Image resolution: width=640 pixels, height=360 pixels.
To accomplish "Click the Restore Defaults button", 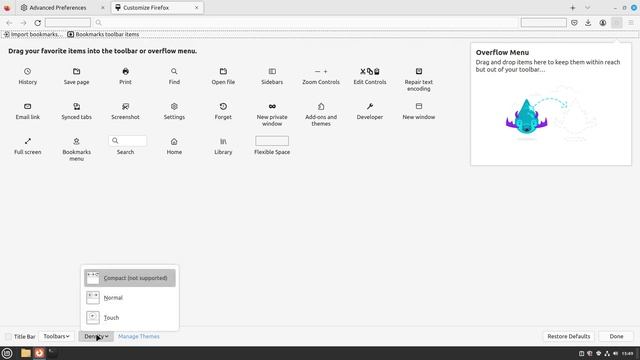I will pos(569,336).
